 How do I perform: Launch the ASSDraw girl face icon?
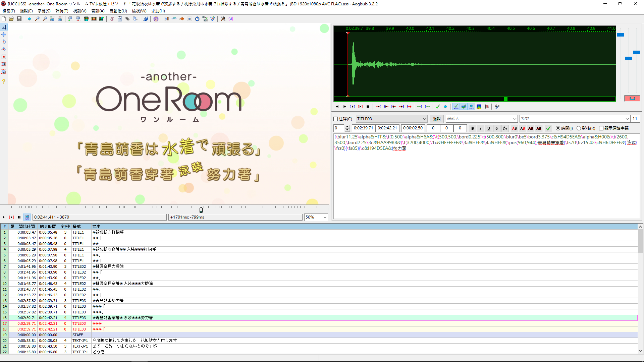156,19
